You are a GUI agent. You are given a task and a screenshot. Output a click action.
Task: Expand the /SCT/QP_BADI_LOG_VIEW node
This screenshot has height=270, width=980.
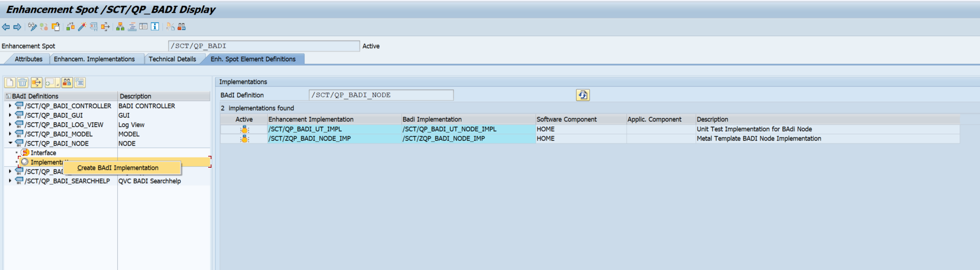point(10,125)
